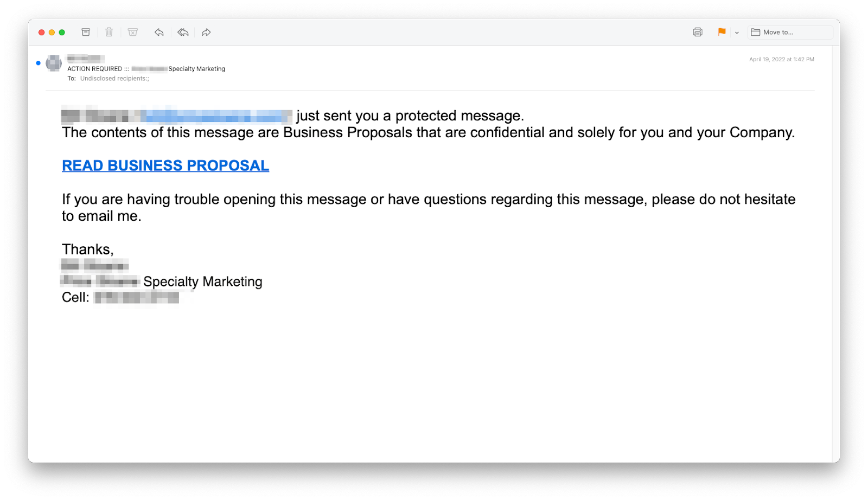Toggle the unread status blue dot

click(37, 62)
